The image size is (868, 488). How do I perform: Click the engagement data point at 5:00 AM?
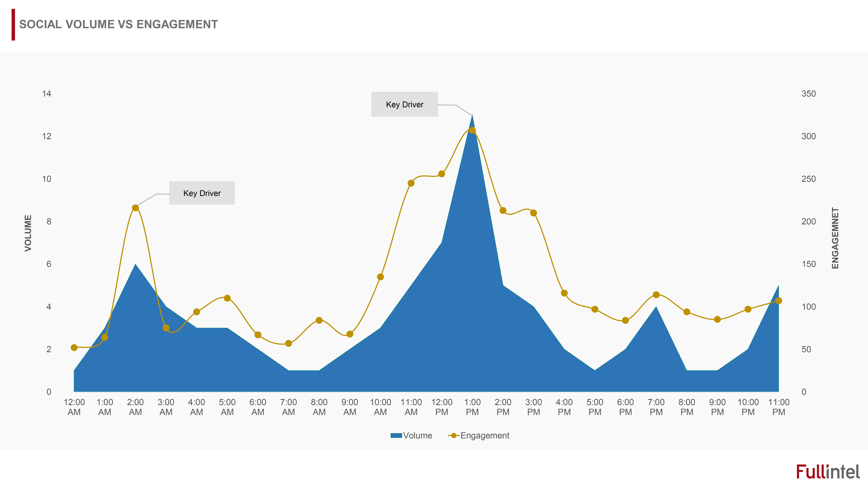pos(227,298)
